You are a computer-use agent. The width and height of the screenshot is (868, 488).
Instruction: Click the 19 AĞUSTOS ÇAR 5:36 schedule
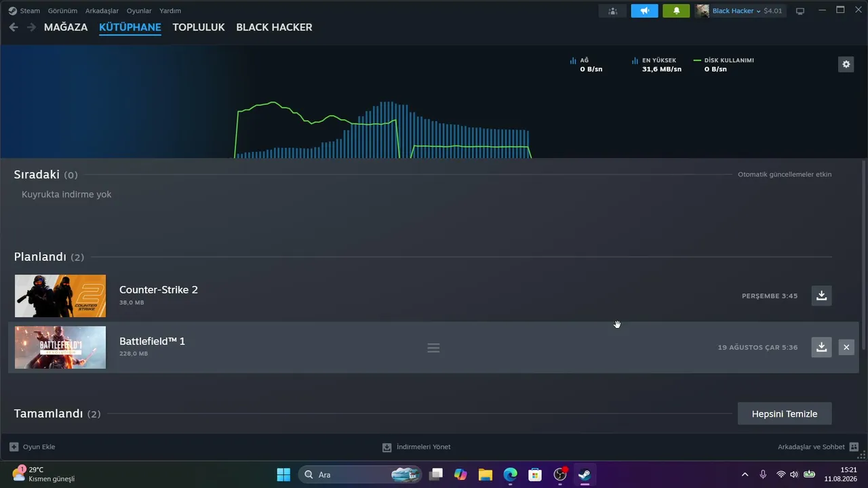point(757,348)
